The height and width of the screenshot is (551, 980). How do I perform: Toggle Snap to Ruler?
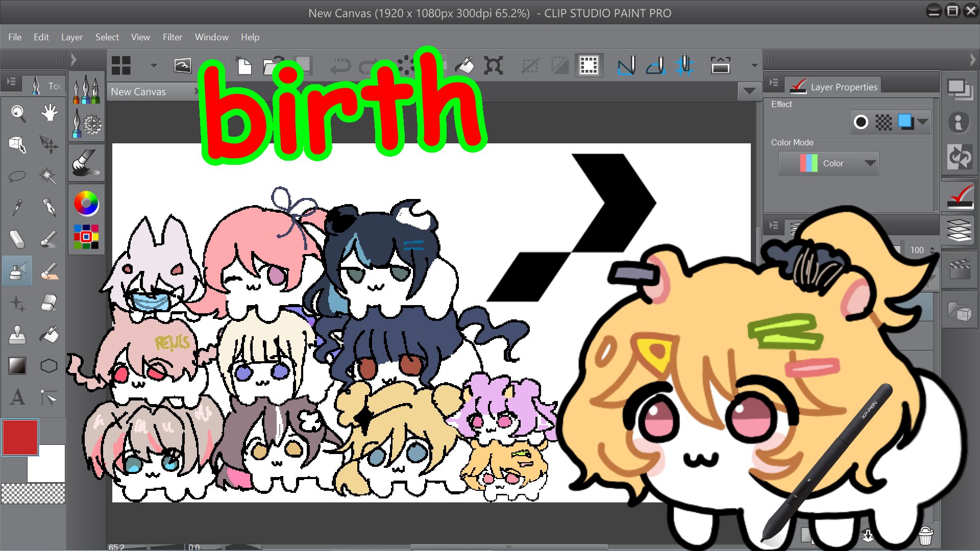point(626,65)
